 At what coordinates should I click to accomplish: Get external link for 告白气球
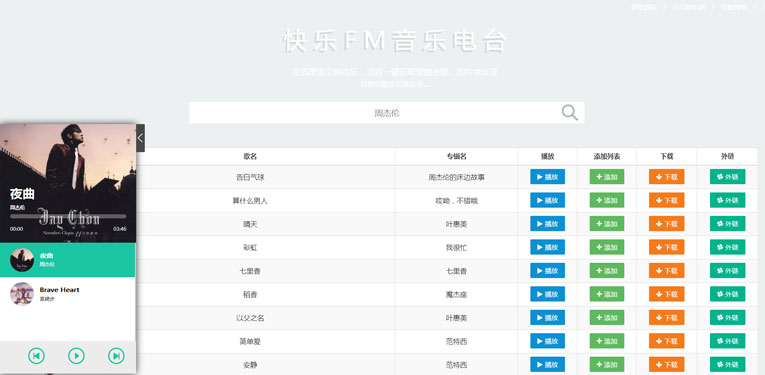click(727, 177)
